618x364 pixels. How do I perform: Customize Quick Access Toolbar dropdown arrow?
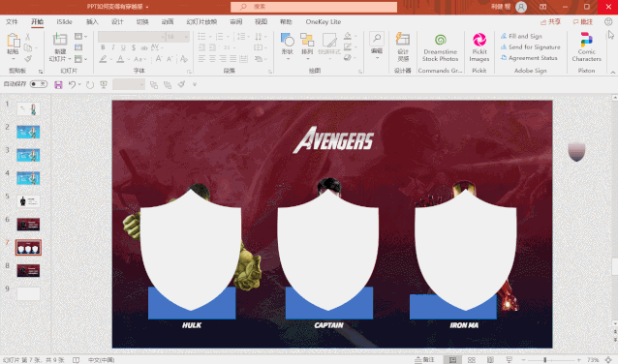point(195,84)
